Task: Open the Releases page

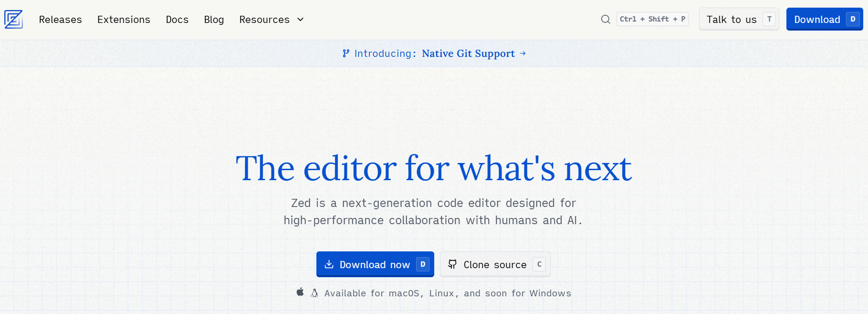Action: (61, 20)
